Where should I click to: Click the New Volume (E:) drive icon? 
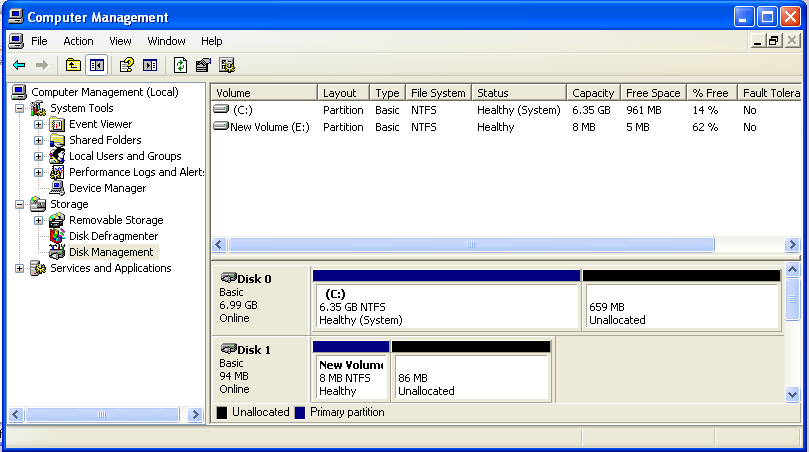[x=221, y=126]
